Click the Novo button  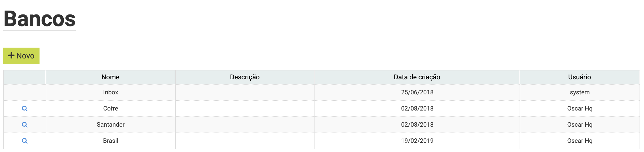coord(21,56)
